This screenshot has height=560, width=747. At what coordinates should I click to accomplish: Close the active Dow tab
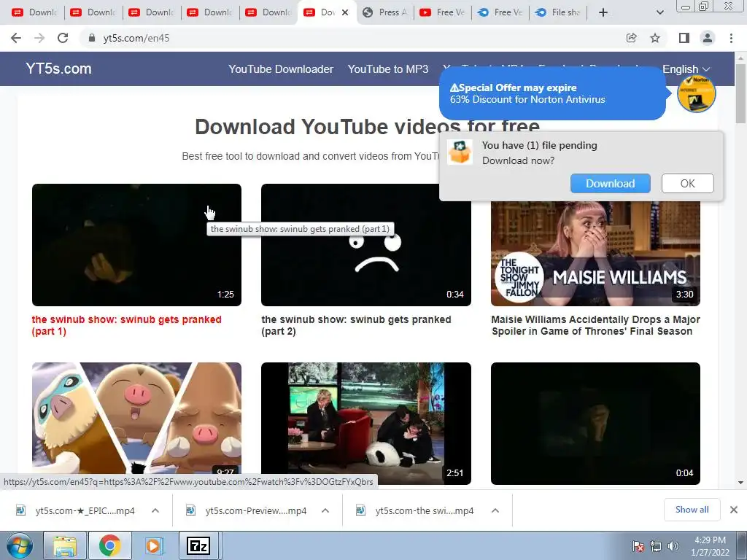(x=345, y=12)
